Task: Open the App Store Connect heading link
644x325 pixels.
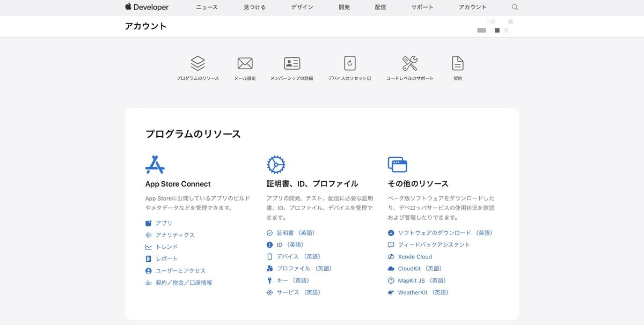Action: point(178,184)
